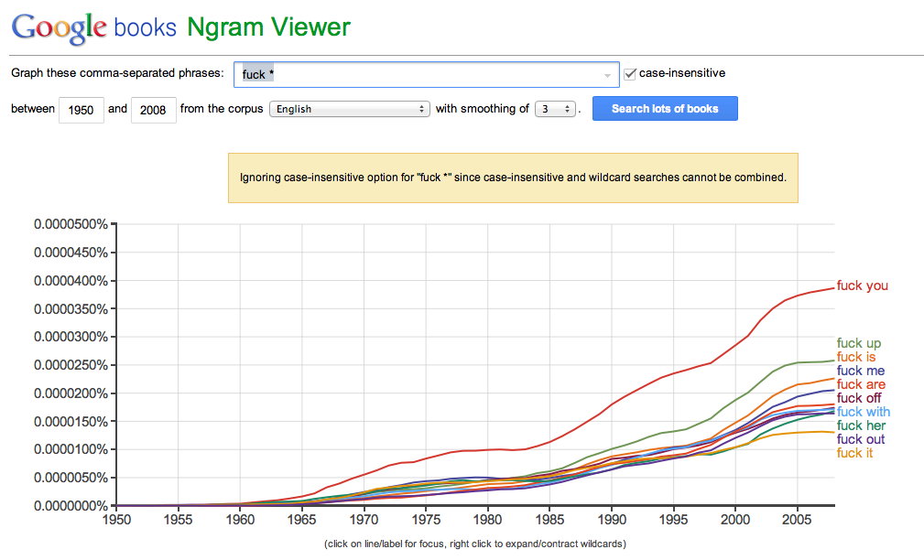Click the end year 2008 field
Screen dimensions: 924x560
pyautogui.click(x=153, y=110)
